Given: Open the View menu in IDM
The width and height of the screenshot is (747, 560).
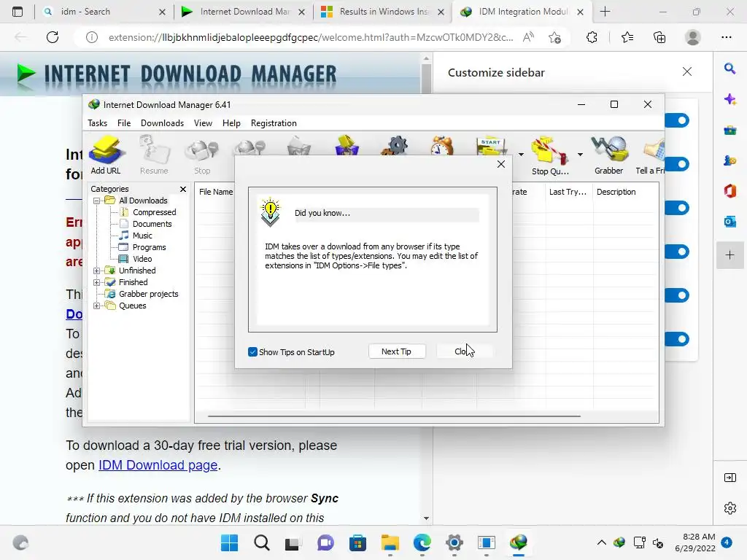Looking at the screenshot, I should [203, 122].
